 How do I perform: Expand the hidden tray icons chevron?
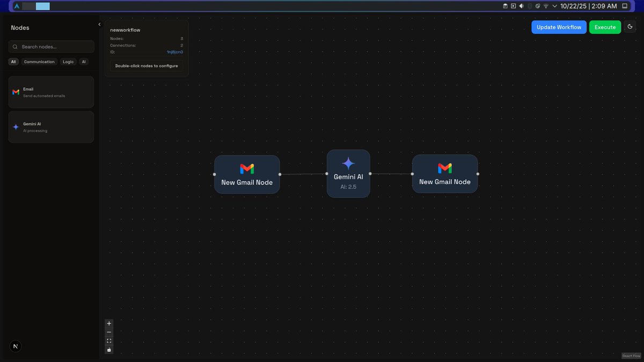pyautogui.click(x=554, y=6)
